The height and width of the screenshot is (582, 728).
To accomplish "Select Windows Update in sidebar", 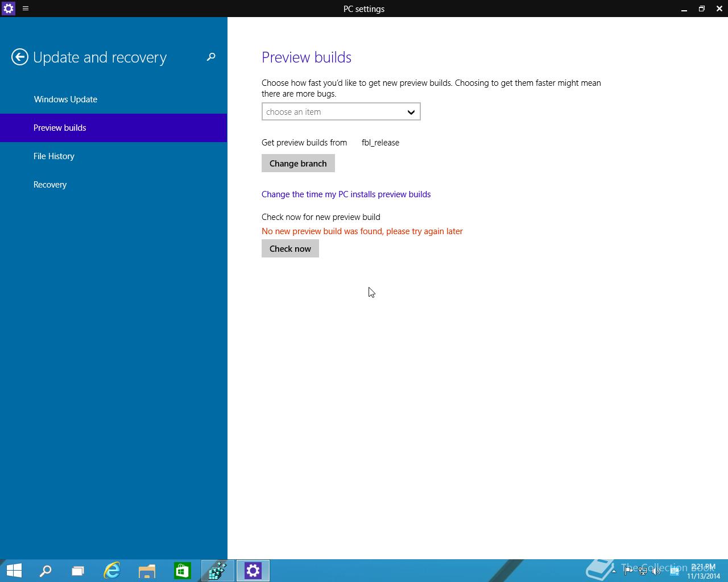I will (114, 99).
